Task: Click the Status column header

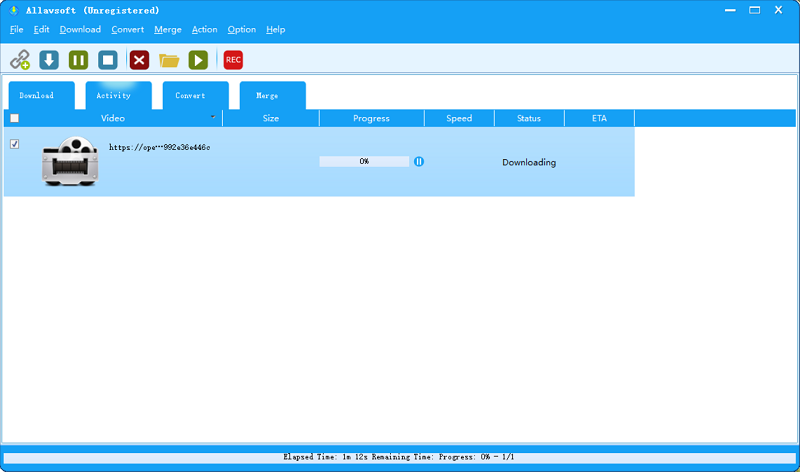Action: (529, 118)
